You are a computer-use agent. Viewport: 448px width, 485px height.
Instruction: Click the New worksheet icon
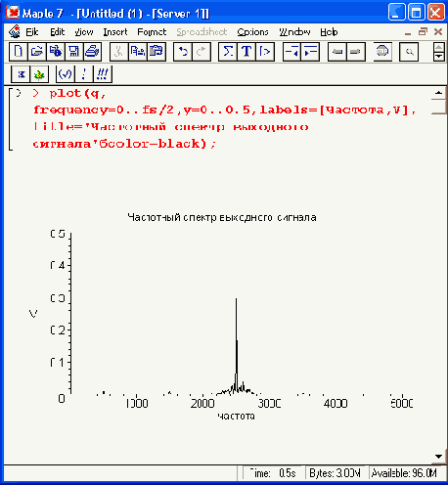(x=19, y=52)
